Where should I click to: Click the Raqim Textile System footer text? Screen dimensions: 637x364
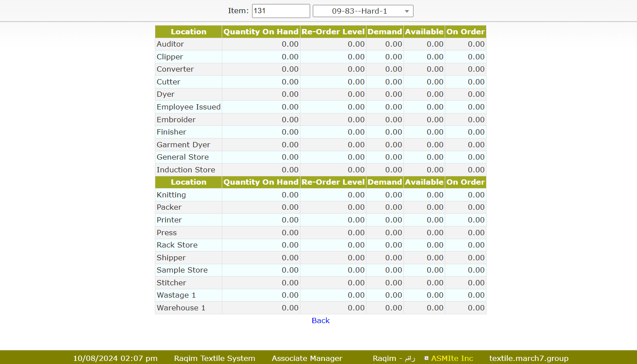214,358
